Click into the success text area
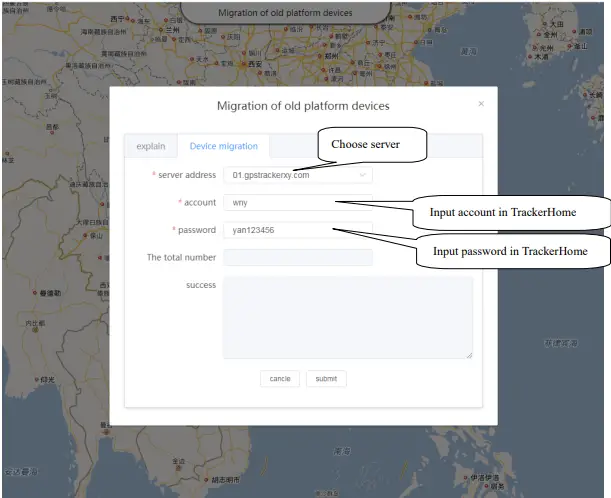This screenshot has height=498, width=611. [x=348, y=317]
